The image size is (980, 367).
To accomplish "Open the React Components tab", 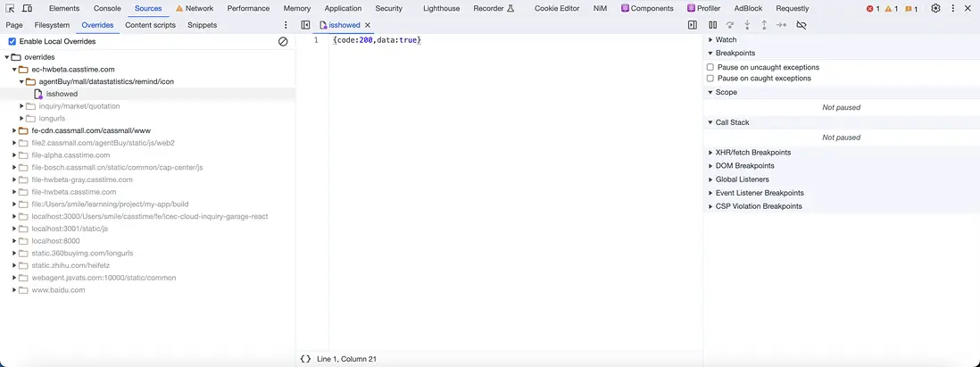I will pyautogui.click(x=647, y=9).
